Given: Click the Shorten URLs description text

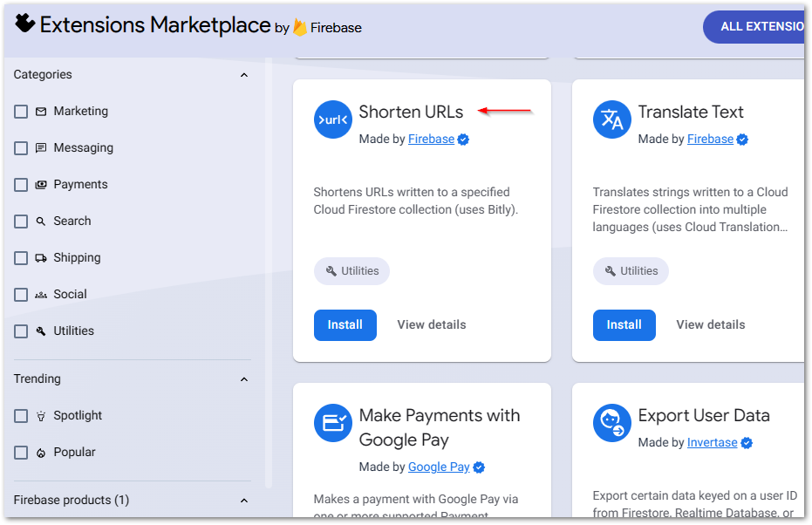Looking at the screenshot, I should pyautogui.click(x=415, y=201).
